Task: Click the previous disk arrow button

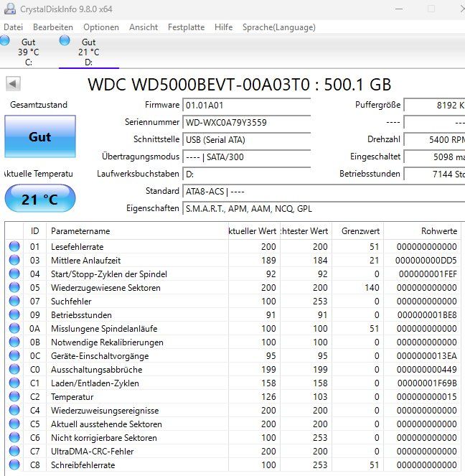Action: 13,83
